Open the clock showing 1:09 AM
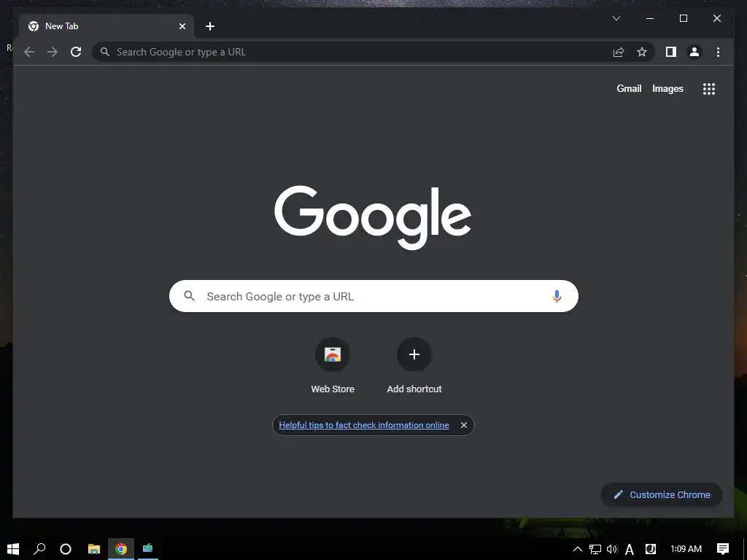 (686, 549)
